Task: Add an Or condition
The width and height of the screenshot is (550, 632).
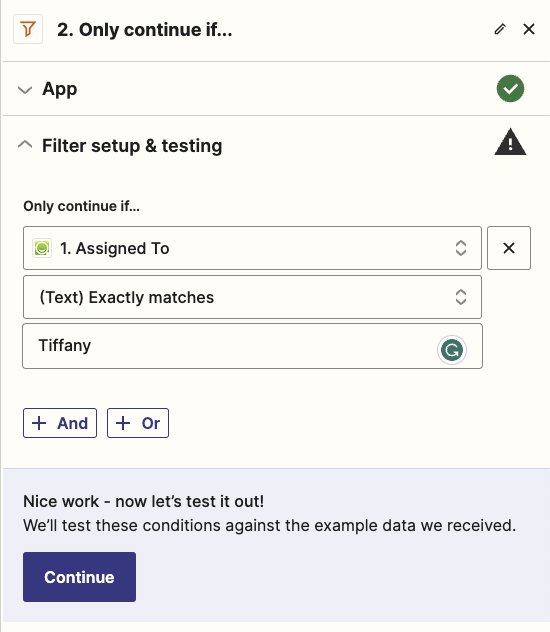Action: pos(138,423)
